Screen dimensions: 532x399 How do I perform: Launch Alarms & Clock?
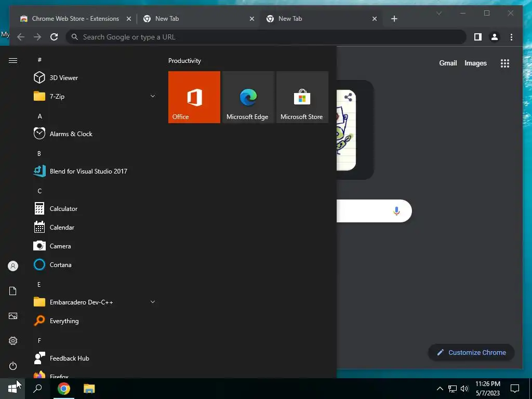coord(95,134)
